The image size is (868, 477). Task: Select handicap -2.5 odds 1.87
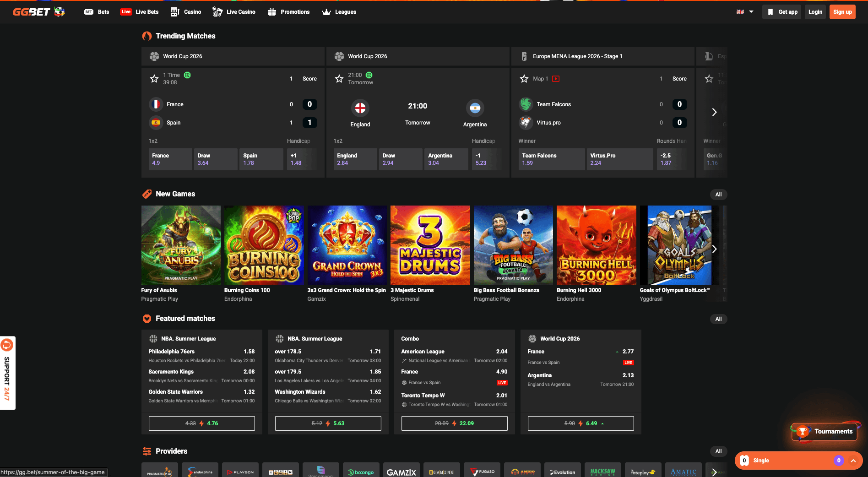point(672,159)
